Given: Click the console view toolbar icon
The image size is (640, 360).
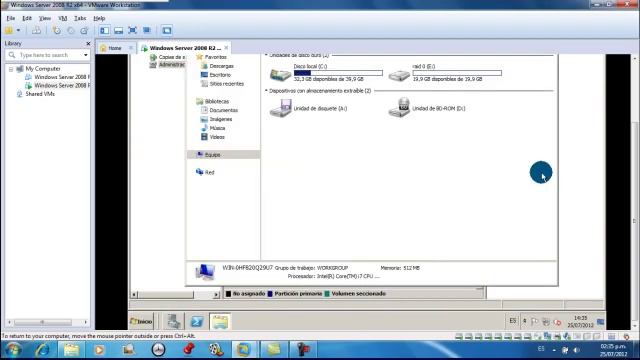Looking at the screenshot, I should point(167,31).
